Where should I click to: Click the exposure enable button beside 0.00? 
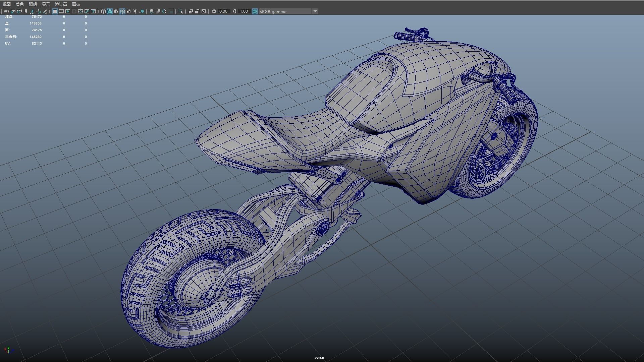click(213, 11)
